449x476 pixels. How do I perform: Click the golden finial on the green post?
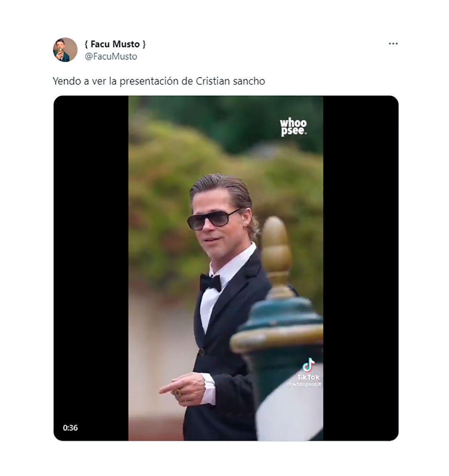[x=275, y=249]
